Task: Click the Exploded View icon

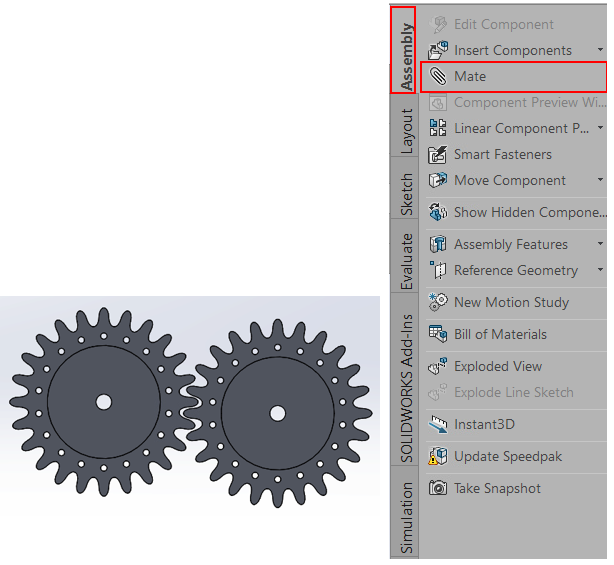Action: (438, 366)
